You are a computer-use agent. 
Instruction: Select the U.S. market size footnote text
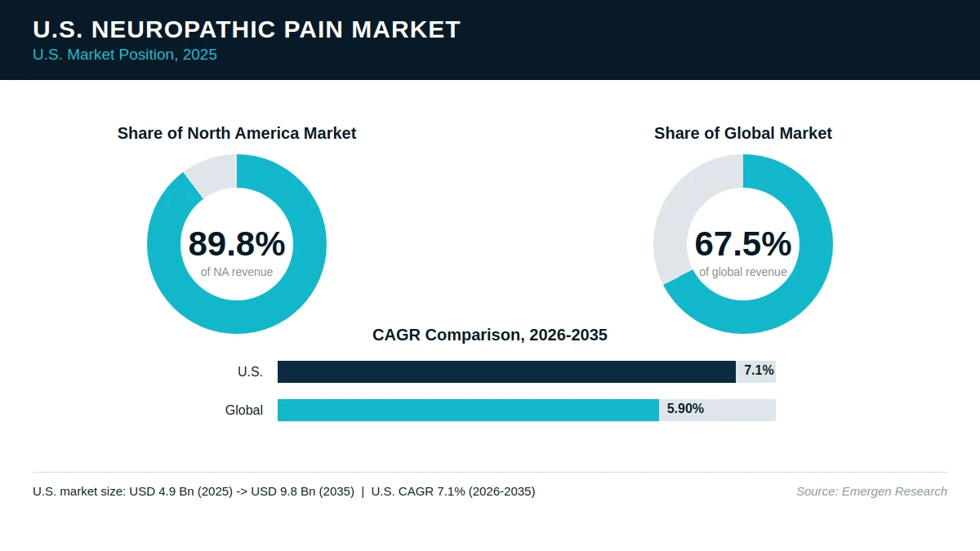[x=284, y=491]
